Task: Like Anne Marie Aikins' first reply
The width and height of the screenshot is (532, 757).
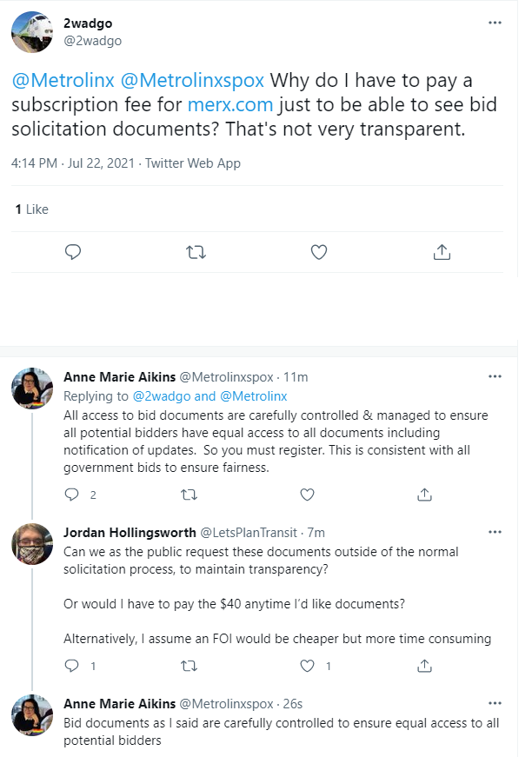Action: point(307,495)
